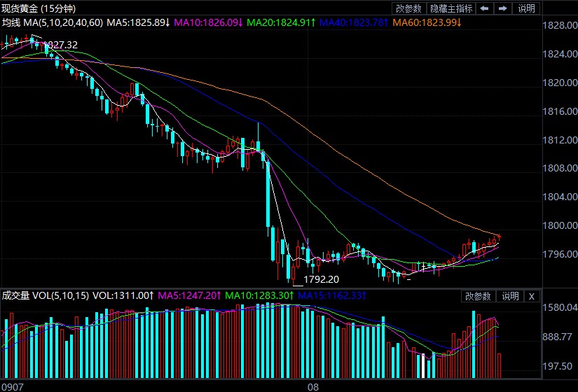Click the volume MA5:1247.20 legend entry
Image resolution: width=578 pixels, height=392 pixels.
pyautogui.click(x=190, y=296)
